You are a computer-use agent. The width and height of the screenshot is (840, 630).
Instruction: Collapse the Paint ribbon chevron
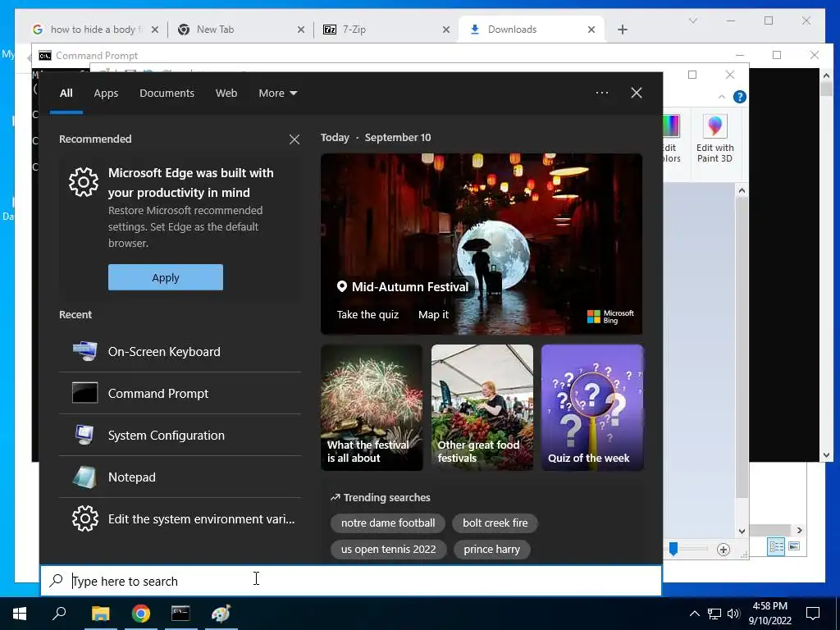[722, 97]
